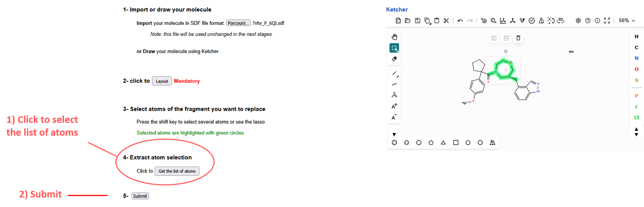Click Get the list of atoms
The width and height of the screenshot is (644, 207).
(x=177, y=171)
